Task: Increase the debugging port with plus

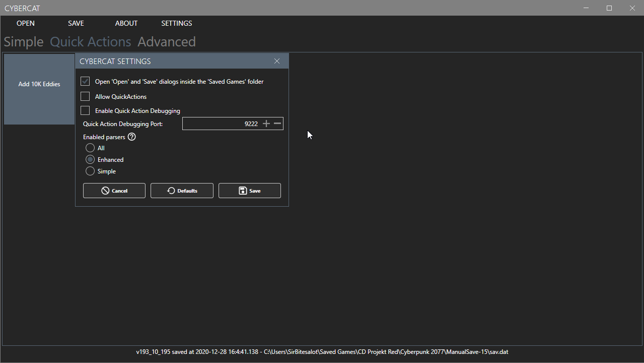Action: (266, 124)
